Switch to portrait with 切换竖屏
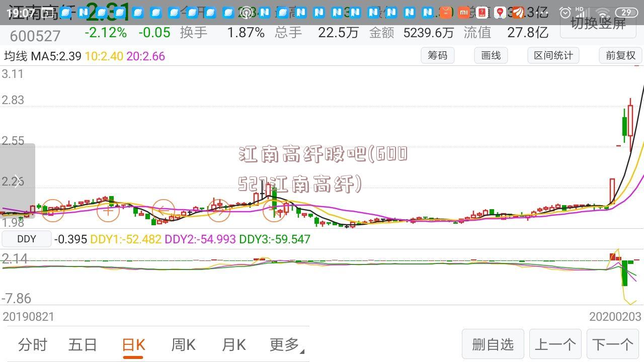 [x=598, y=23]
